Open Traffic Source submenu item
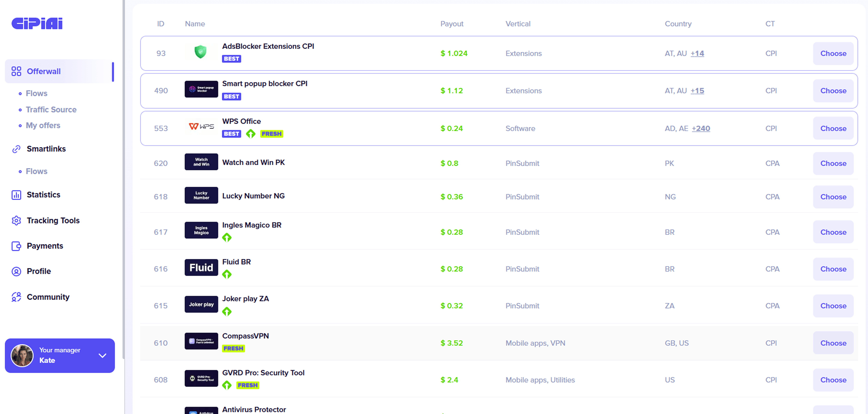 (x=51, y=110)
